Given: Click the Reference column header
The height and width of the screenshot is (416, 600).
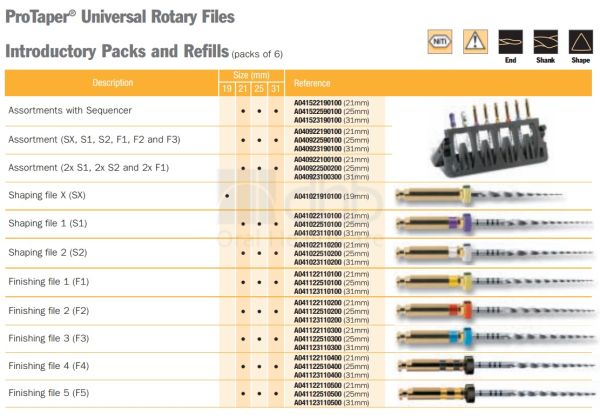Looking at the screenshot, I should pyautogui.click(x=312, y=83).
